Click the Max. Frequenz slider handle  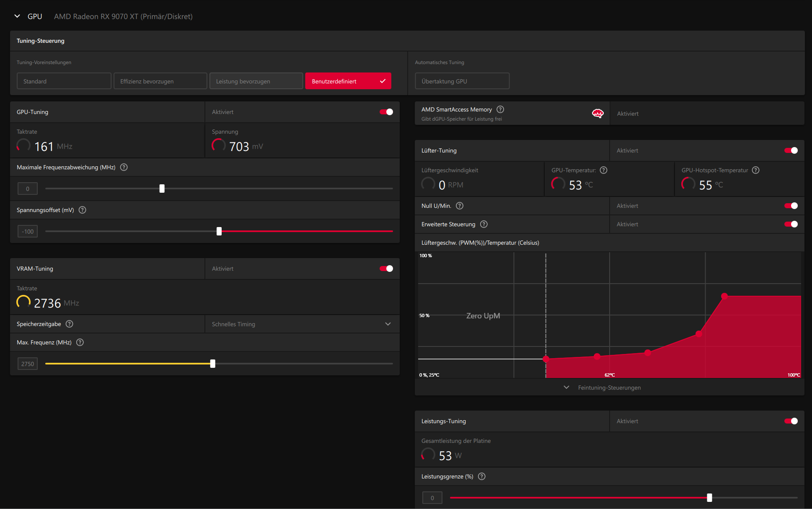pyautogui.click(x=213, y=364)
